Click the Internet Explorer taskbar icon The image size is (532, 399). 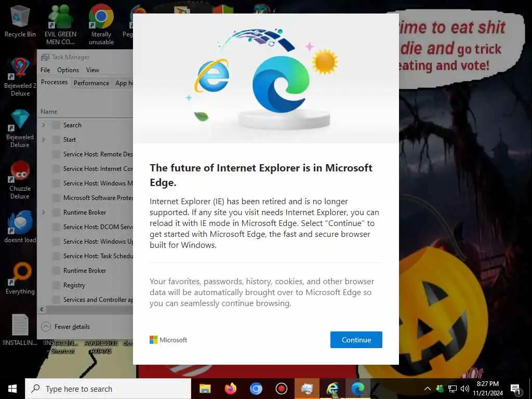[332, 389]
